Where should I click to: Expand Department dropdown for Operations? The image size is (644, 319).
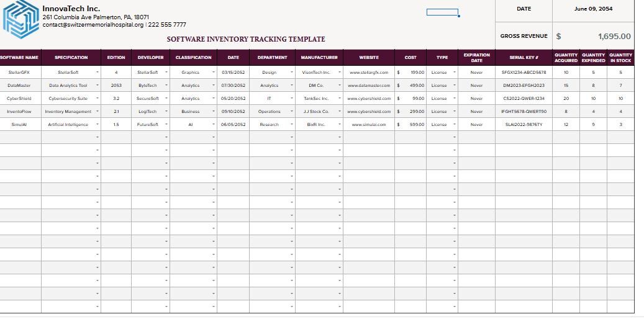pos(292,111)
